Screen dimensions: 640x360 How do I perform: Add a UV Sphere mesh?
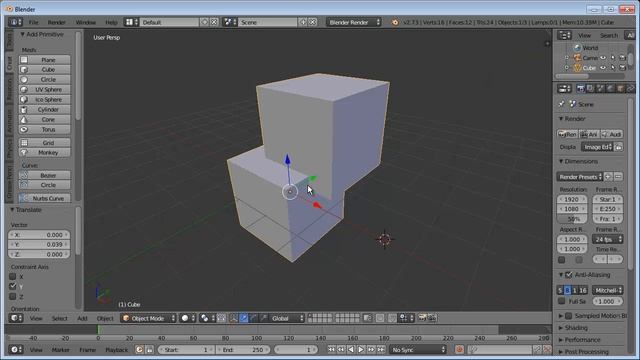44,90
